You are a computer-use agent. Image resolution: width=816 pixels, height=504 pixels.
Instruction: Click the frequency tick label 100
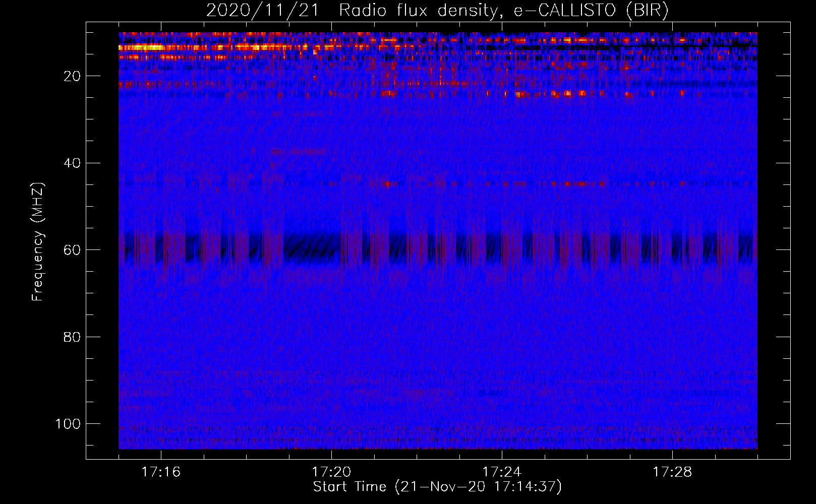tap(68, 424)
